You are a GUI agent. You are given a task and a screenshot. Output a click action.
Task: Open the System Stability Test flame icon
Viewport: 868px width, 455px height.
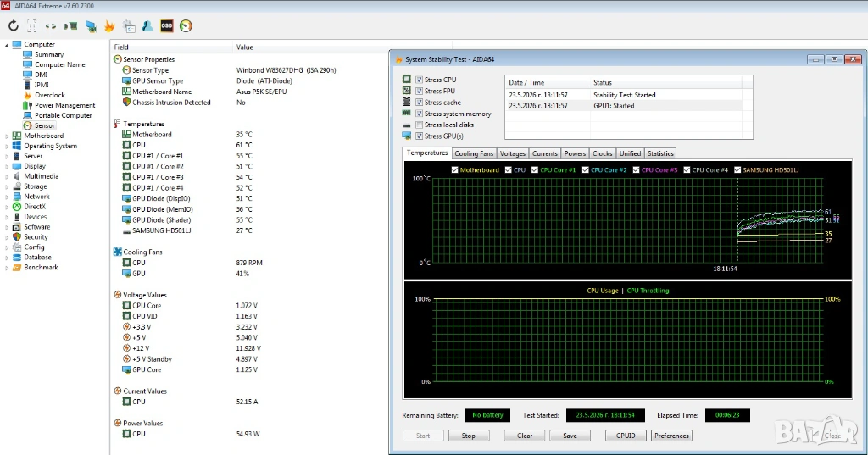click(109, 26)
